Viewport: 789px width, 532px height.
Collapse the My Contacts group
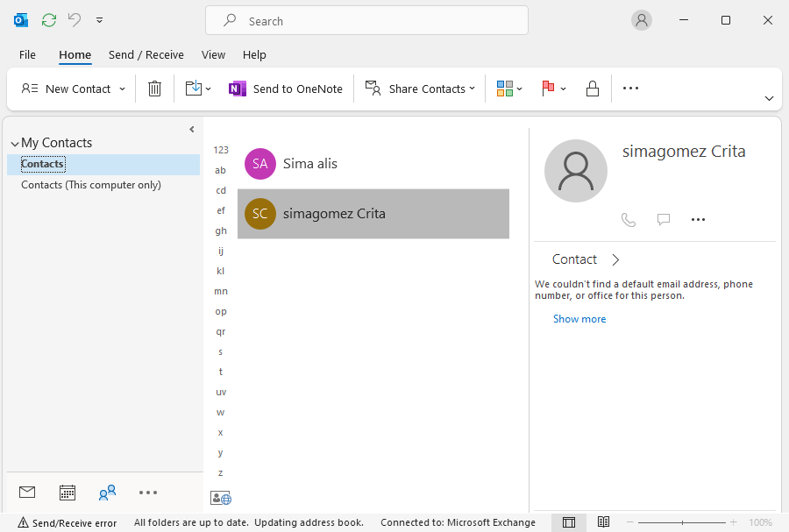tap(15, 144)
